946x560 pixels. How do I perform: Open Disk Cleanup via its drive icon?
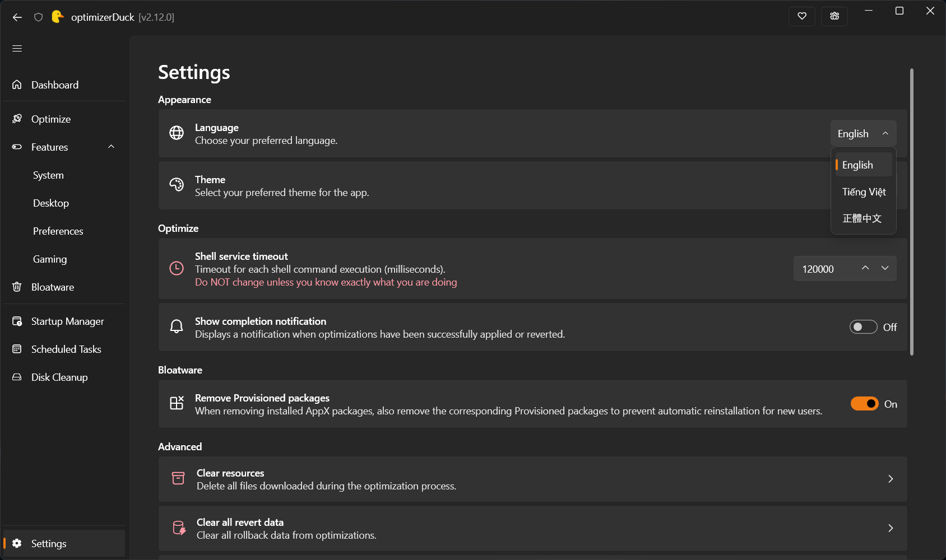[x=17, y=377]
